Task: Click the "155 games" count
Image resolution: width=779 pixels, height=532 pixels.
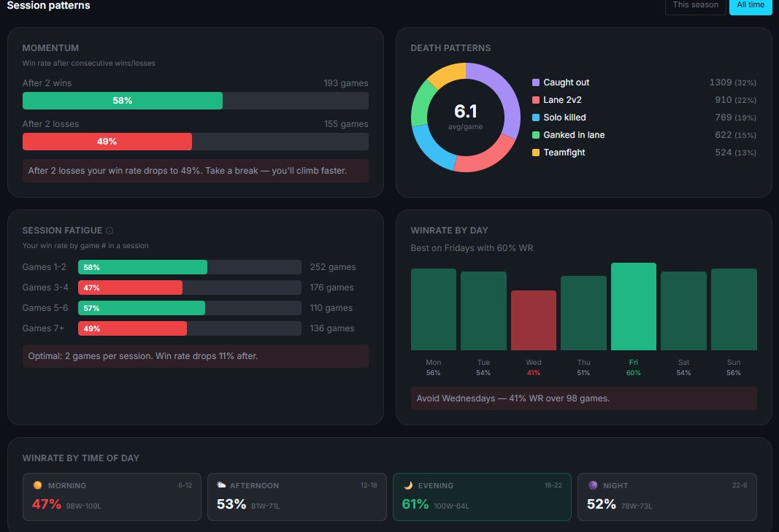Action: [346, 124]
